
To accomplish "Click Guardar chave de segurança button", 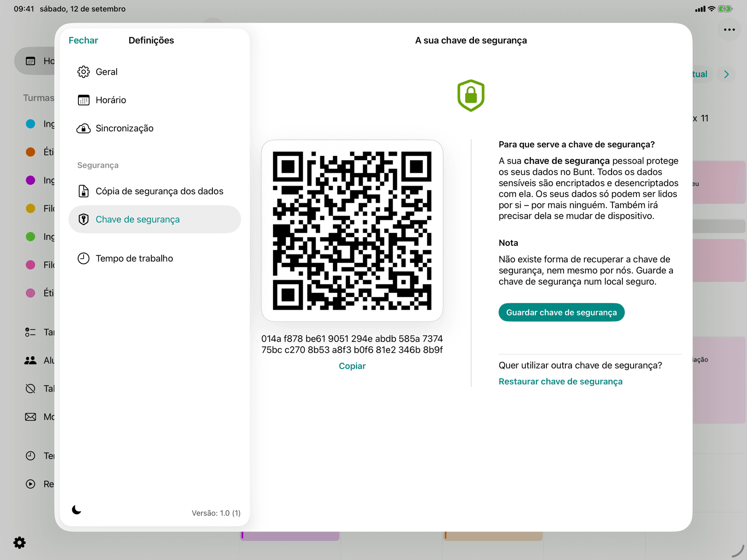I will tap(562, 313).
